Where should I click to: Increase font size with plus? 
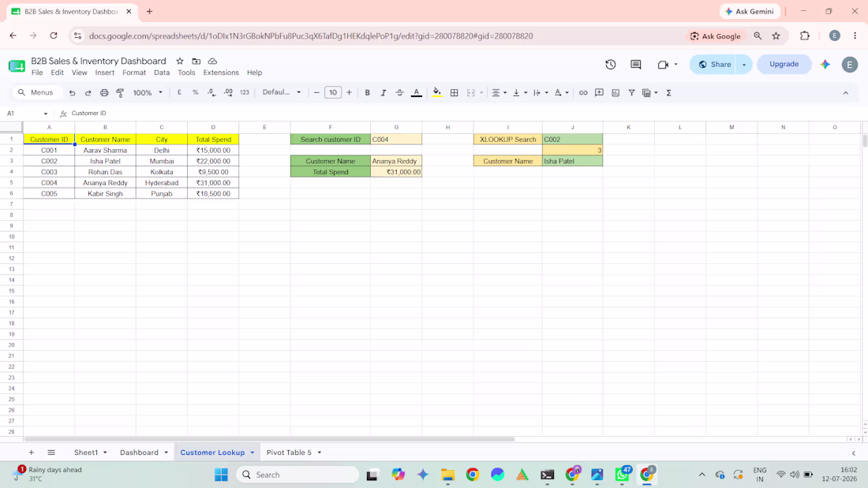tap(349, 93)
